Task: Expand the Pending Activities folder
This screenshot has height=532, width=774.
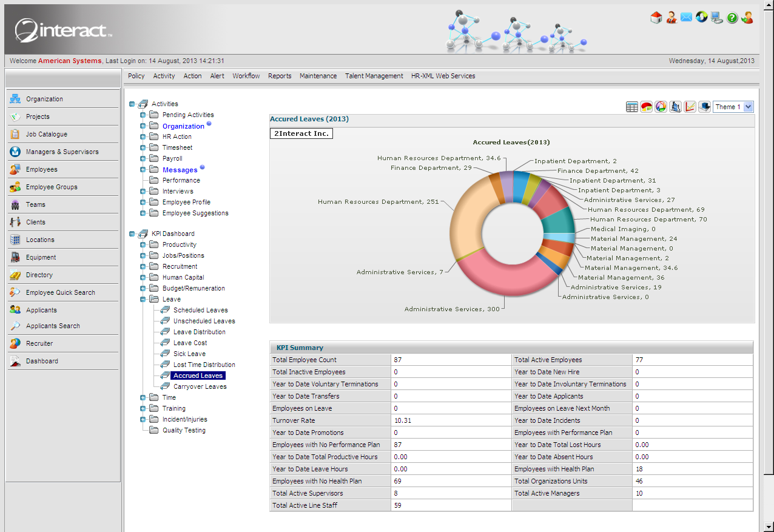Action: click(143, 115)
